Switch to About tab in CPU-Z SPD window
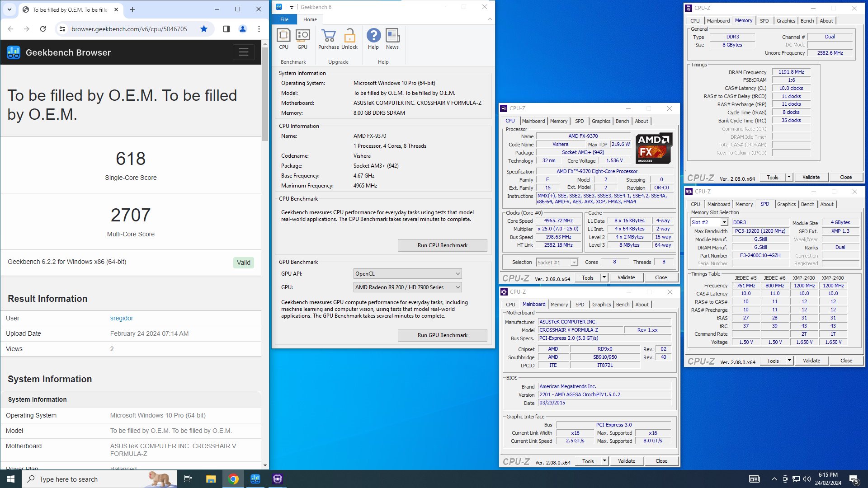This screenshot has width=868, height=488. [827, 204]
